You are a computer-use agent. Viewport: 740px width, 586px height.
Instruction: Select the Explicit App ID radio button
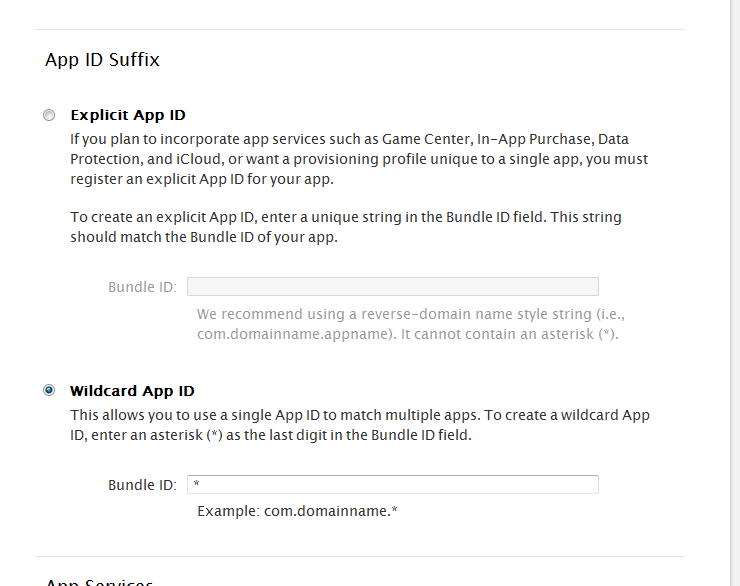coord(49,115)
